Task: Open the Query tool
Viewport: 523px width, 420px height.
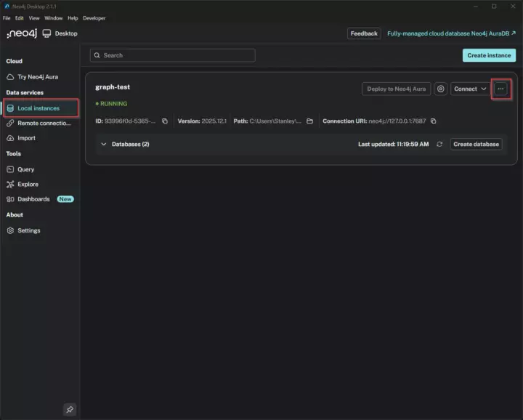Action: pos(25,169)
